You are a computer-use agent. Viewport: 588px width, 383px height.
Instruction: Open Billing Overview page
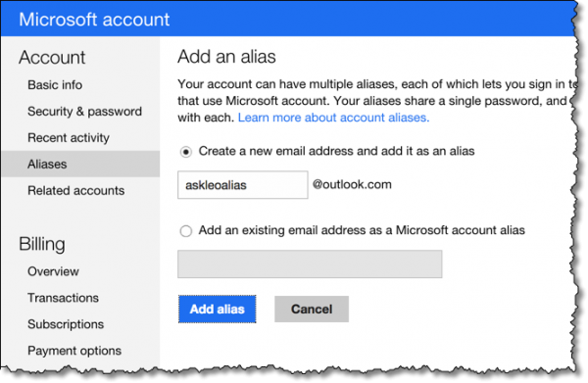pyautogui.click(x=53, y=271)
